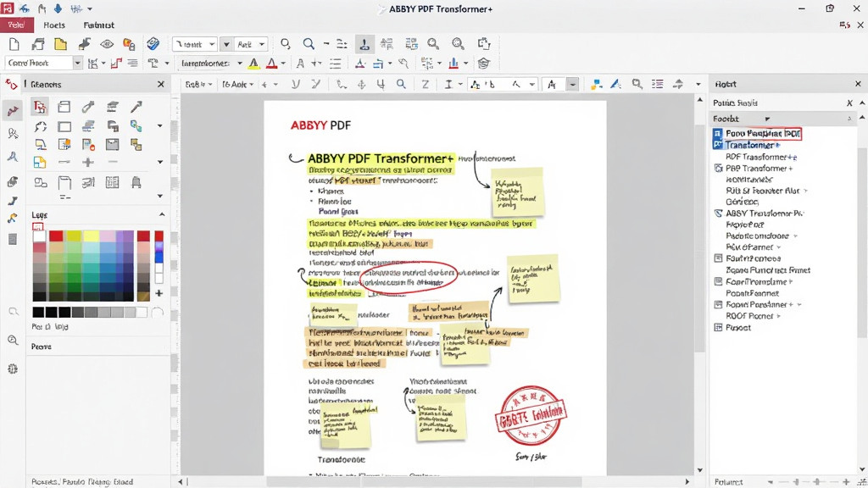868x488 pixels.
Task: Click the 'Prove' label in the left panel
Action: coord(42,347)
